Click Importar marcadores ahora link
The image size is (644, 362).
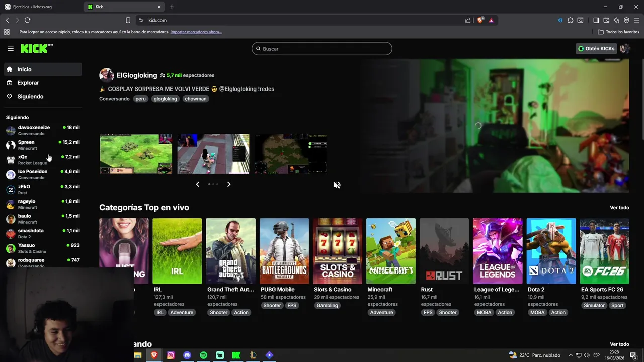[196, 32]
